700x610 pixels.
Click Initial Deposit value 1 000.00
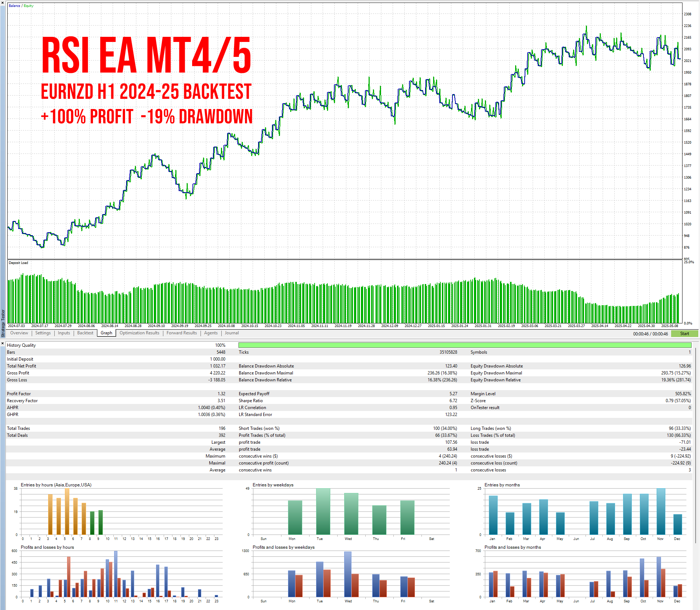pyautogui.click(x=217, y=359)
